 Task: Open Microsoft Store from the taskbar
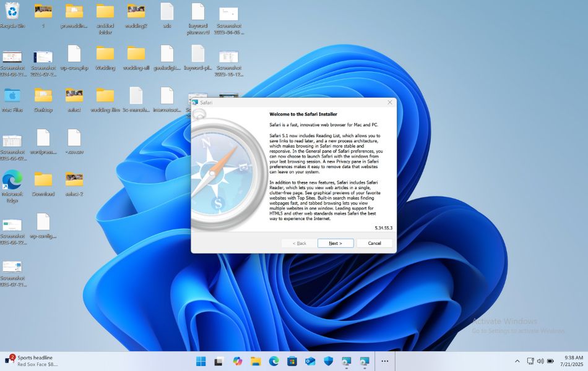(292, 360)
